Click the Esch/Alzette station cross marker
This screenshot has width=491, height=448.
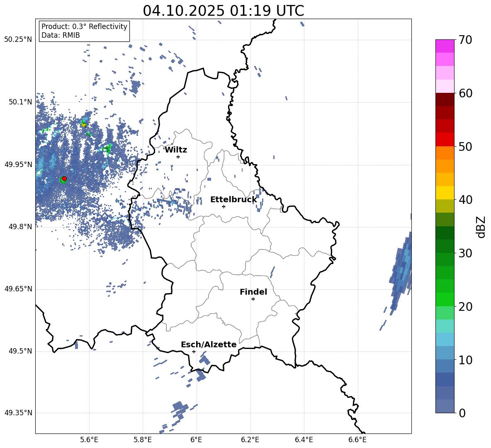pyautogui.click(x=194, y=351)
